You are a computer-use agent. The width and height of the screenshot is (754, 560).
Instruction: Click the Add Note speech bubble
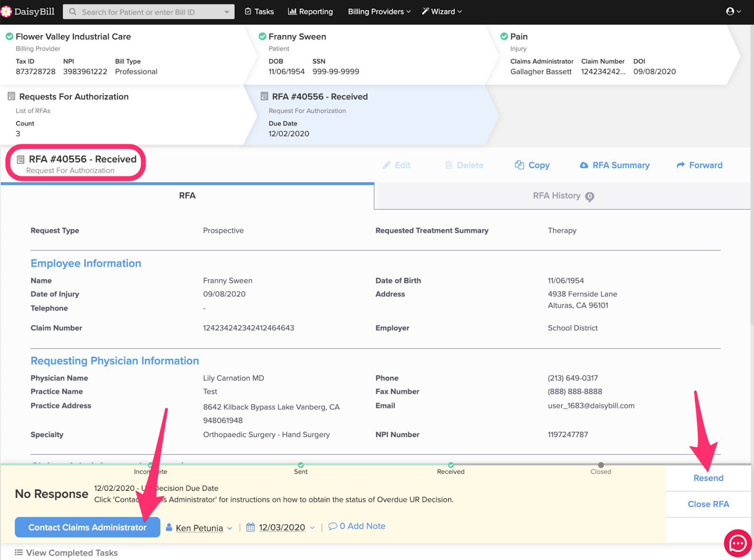point(333,526)
